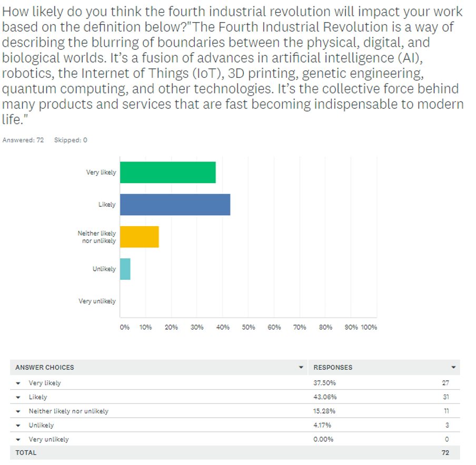Open the Responses column dropdown arrow
The width and height of the screenshot is (476, 465).
(x=453, y=367)
